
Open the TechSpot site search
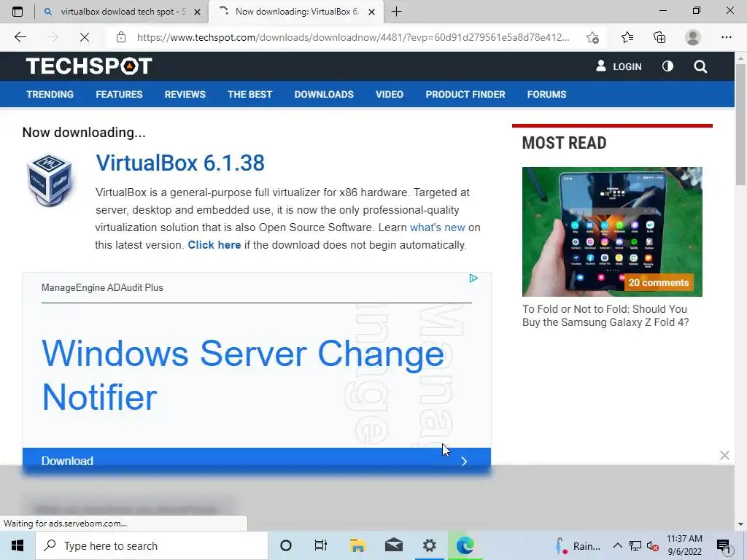700,66
